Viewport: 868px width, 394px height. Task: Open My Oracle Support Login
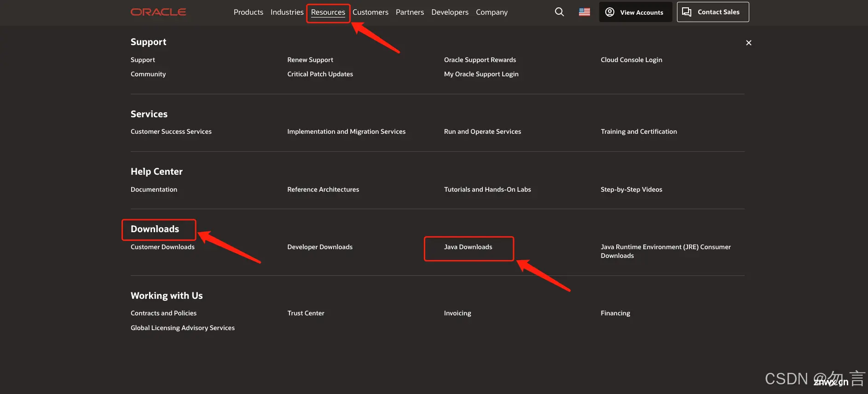(x=481, y=74)
